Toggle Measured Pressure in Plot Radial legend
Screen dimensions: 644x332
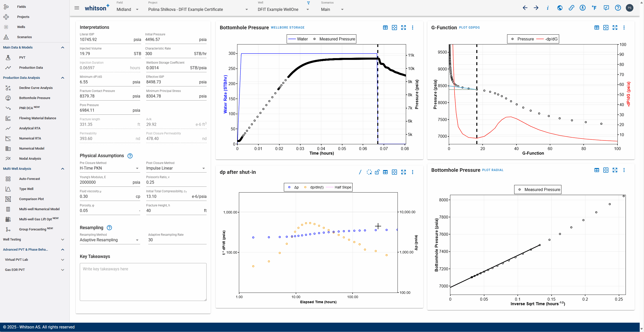click(539, 189)
